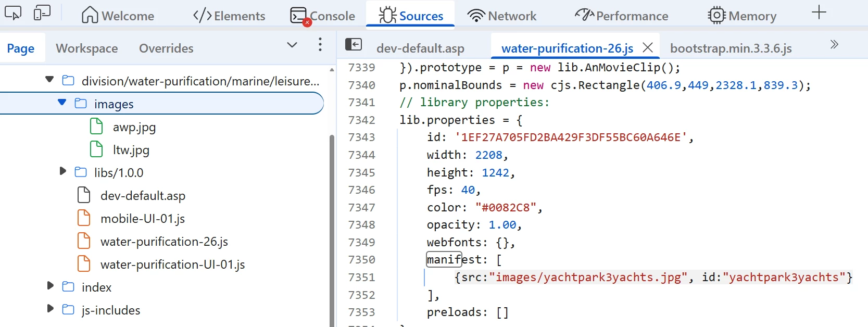Viewport: 868px width, 327px height.
Task: Close the water-purification-26.js tab
Action: [648, 47]
